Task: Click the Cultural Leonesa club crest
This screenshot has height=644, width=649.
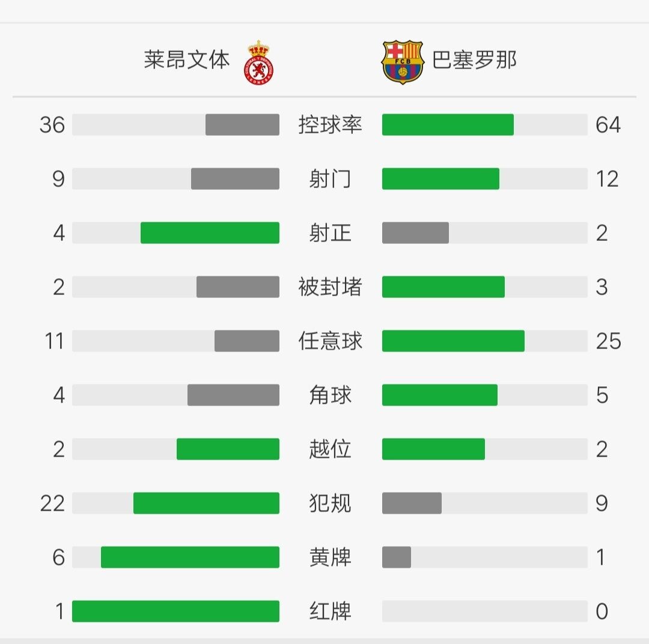Action: pos(258,63)
